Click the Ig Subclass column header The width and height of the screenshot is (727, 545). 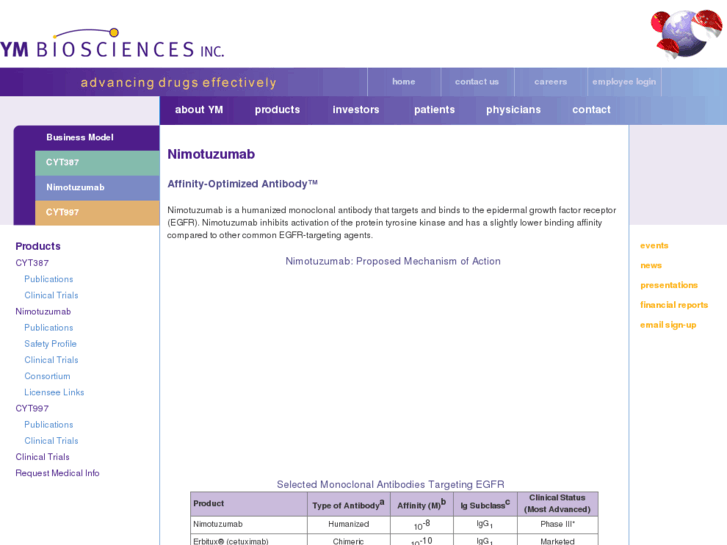485,504
